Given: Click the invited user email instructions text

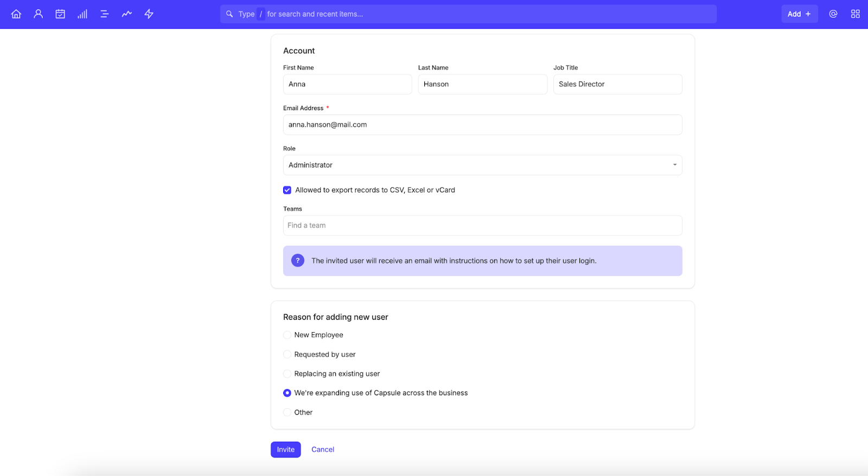Looking at the screenshot, I should [454, 261].
